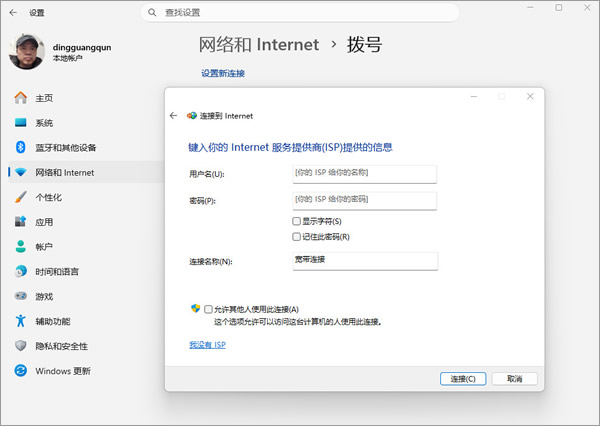Tick the 记住此密码 checkbox
This screenshot has width=600, height=426.
[297, 237]
